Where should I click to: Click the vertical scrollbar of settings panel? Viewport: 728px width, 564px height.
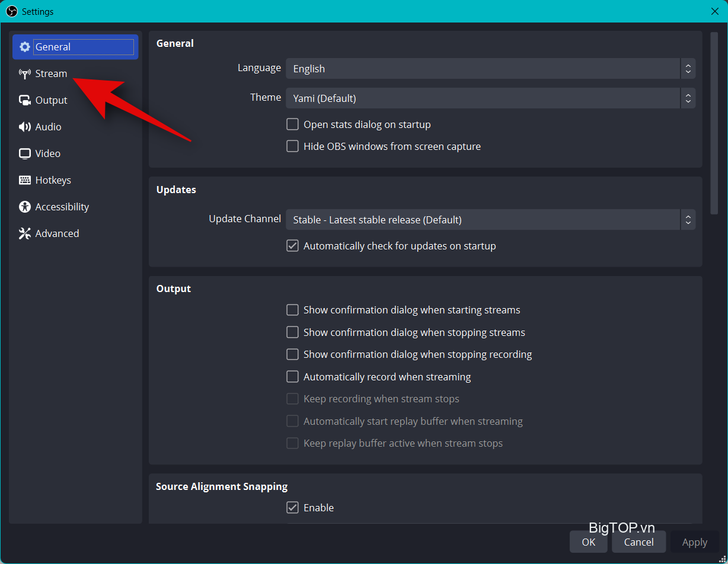714,123
